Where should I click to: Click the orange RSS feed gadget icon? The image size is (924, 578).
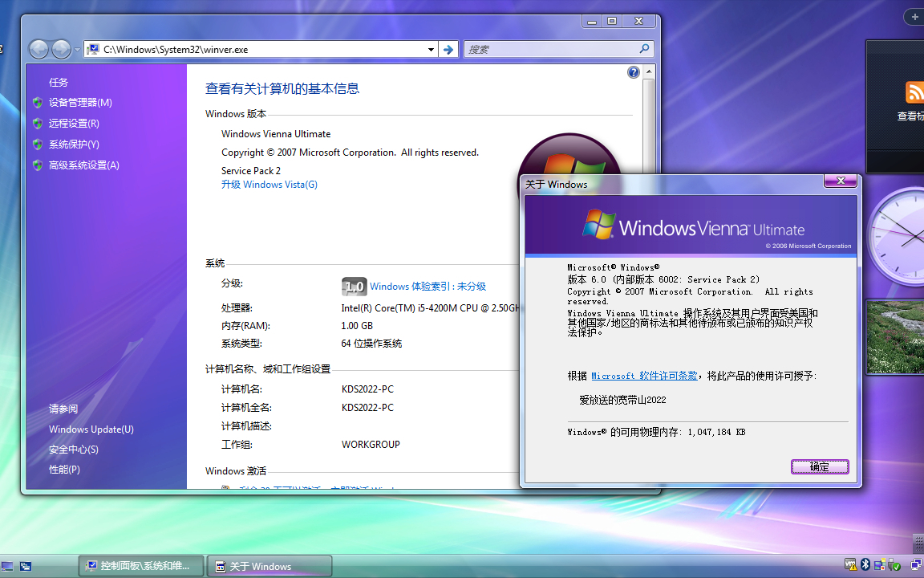point(914,93)
